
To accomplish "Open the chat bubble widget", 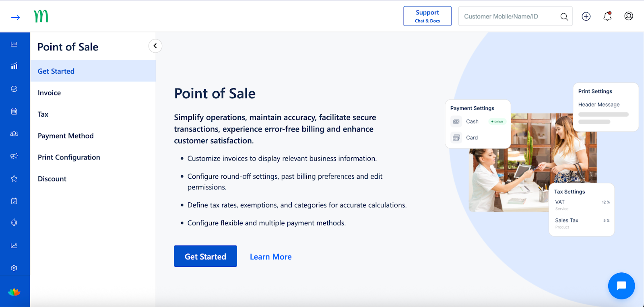I will pyautogui.click(x=621, y=286).
